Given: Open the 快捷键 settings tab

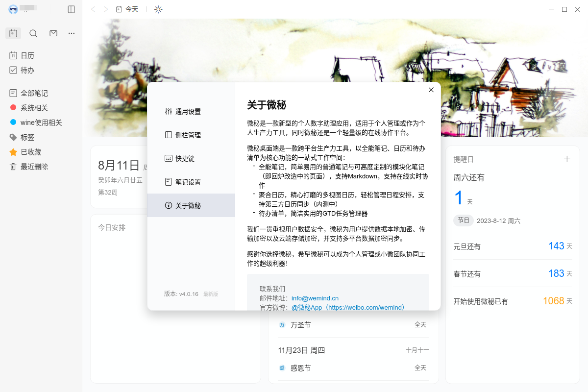Looking at the screenshot, I should pos(185,159).
